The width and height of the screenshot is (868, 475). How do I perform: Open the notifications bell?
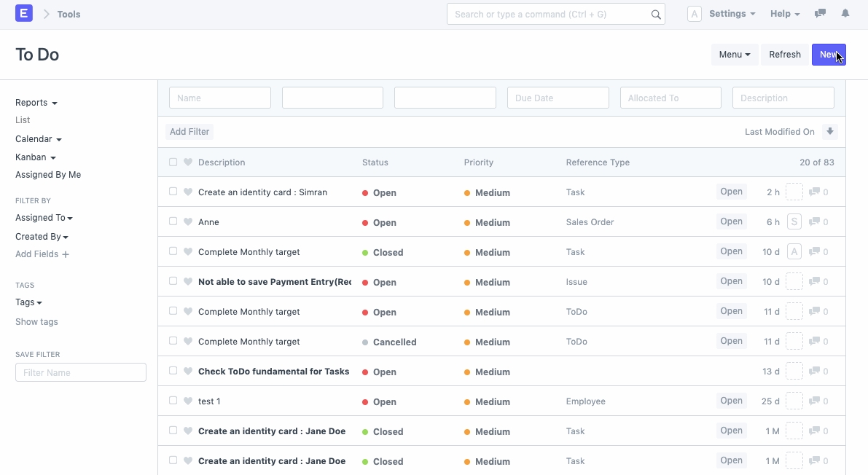click(x=845, y=14)
